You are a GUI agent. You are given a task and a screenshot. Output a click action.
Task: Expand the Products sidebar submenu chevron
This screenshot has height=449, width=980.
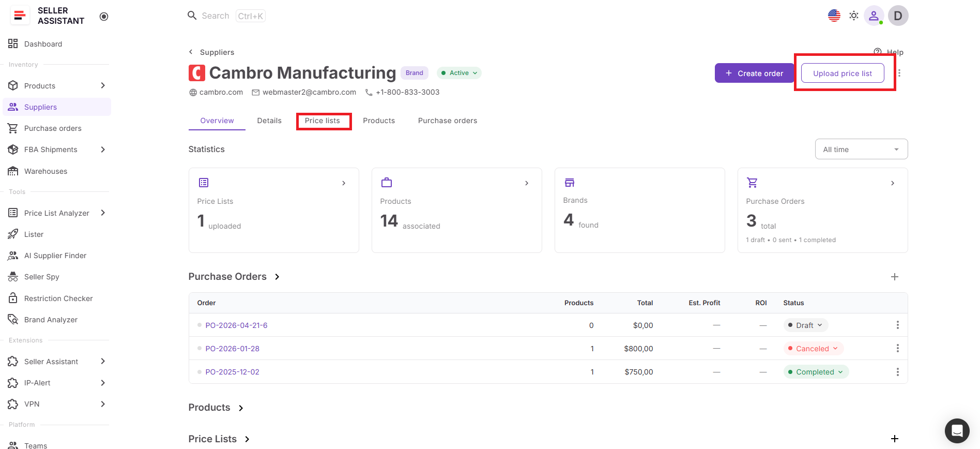click(x=103, y=85)
